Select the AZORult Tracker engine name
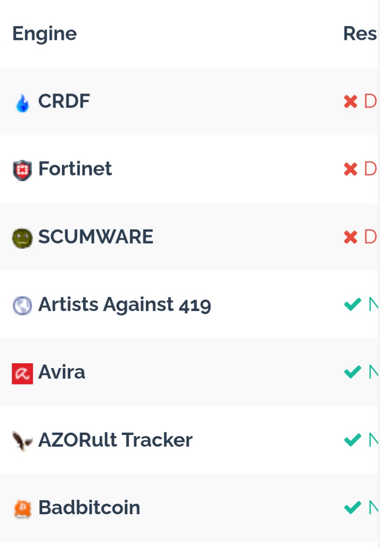392x548 pixels. (x=115, y=440)
